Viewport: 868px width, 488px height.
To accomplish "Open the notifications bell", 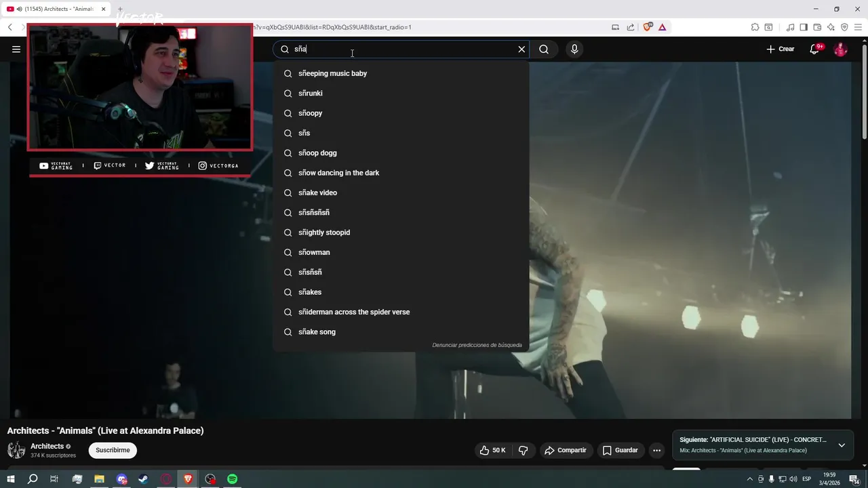I will 815,49.
